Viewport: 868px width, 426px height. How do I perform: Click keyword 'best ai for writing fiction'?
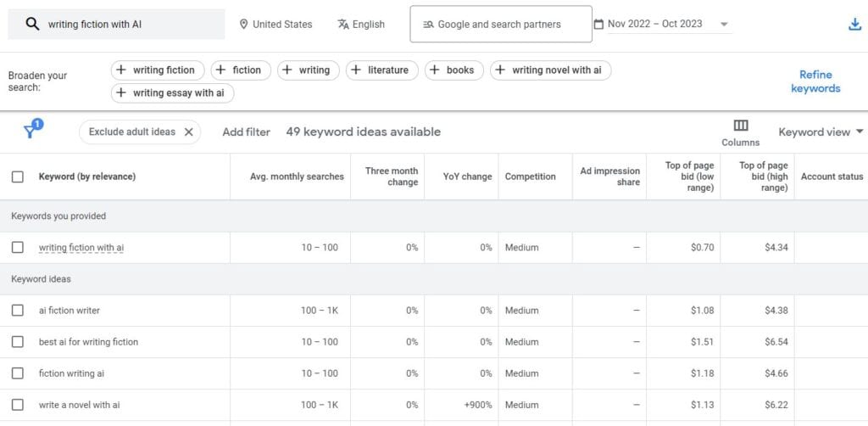coord(88,342)
